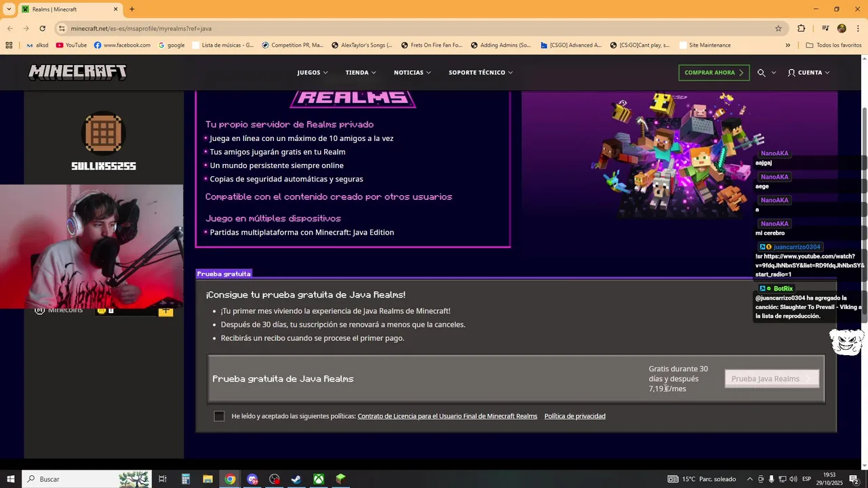Click the Prueba gratuita tab label
The image size is (868, 488).
(224, 274)
